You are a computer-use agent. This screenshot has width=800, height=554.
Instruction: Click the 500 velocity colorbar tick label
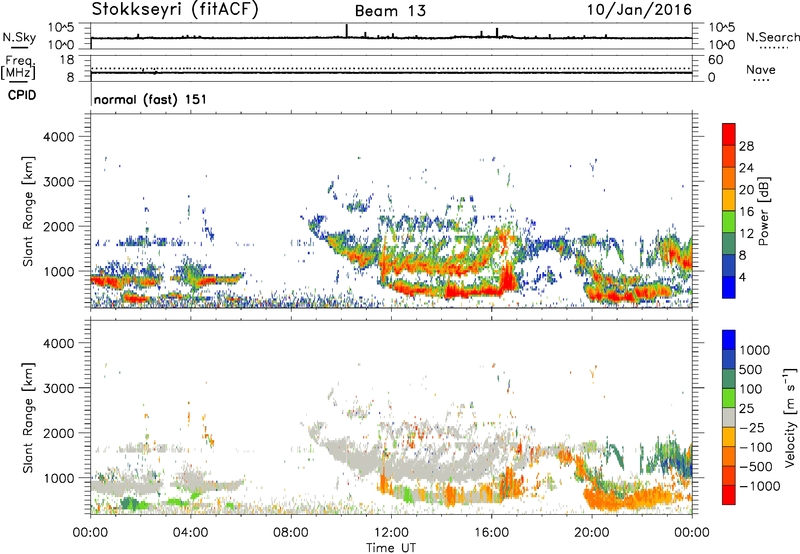pyautogui.click(x=752, y=370)
